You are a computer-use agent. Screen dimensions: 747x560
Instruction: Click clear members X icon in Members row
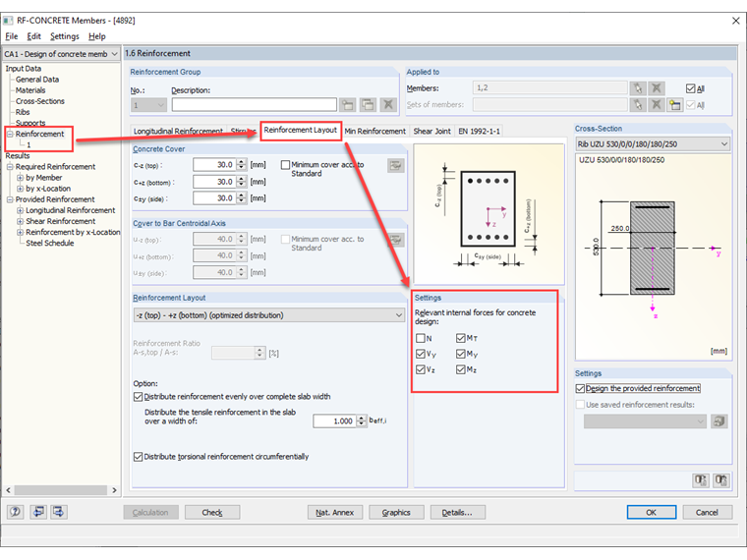click(657, 88)
